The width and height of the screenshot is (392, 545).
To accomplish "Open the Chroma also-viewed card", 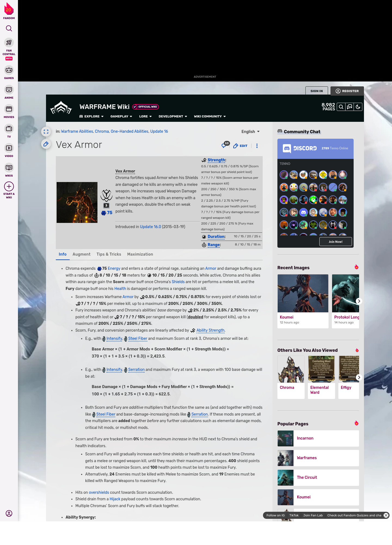I will tap(291, 377).
